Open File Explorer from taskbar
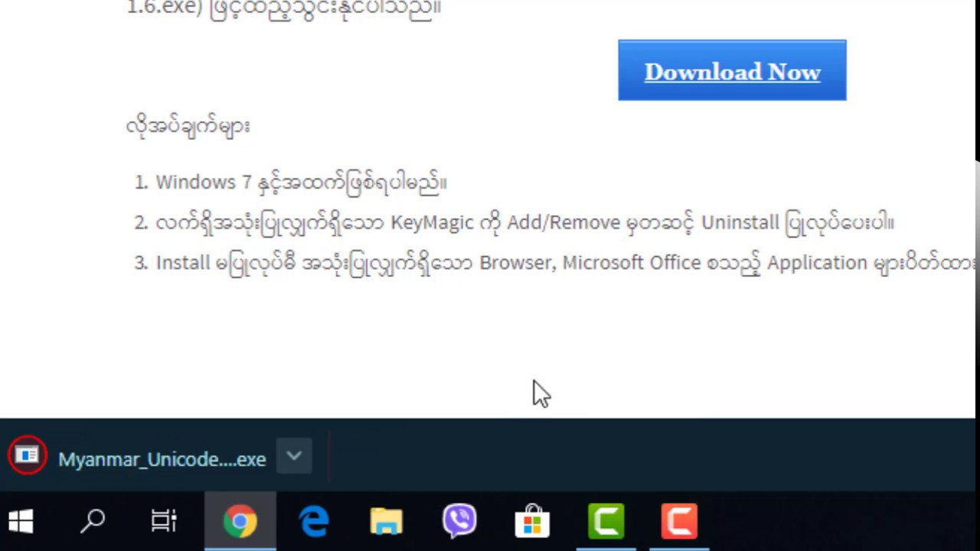980x551 pixels. pyautogui.click(x=387, y=522)
